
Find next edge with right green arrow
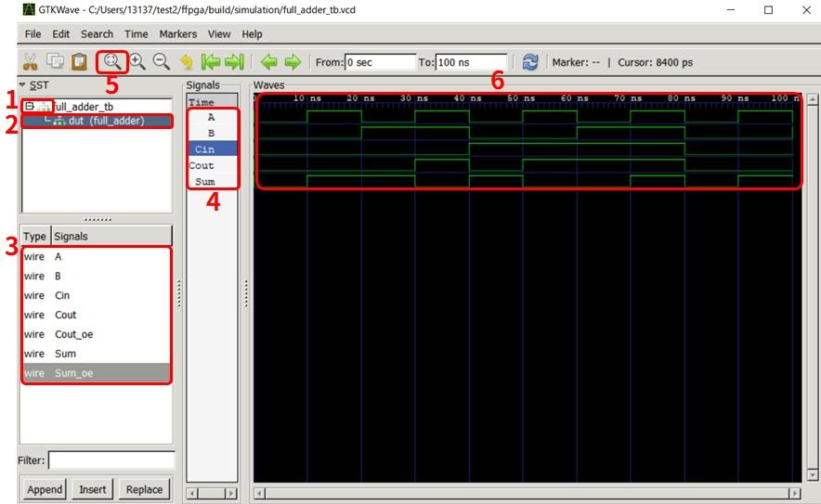pyautogui.click(x=293, y=62)
